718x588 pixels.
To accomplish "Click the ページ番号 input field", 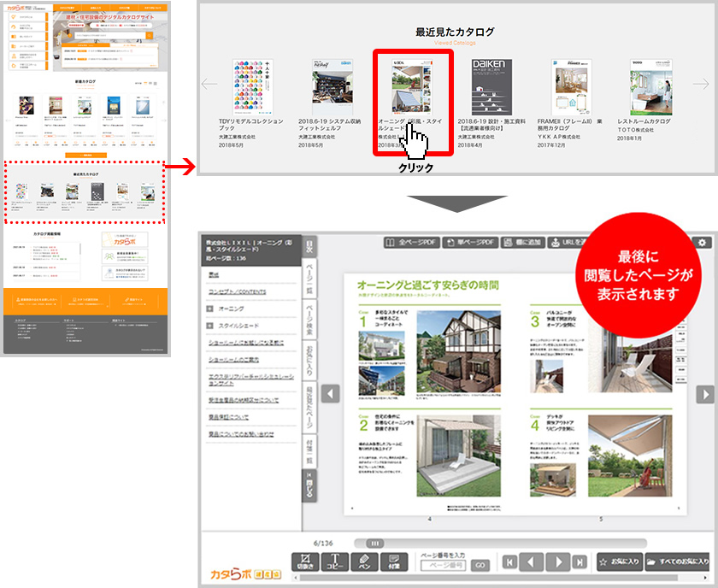I will pyautogui.click(x=442, y=566).
